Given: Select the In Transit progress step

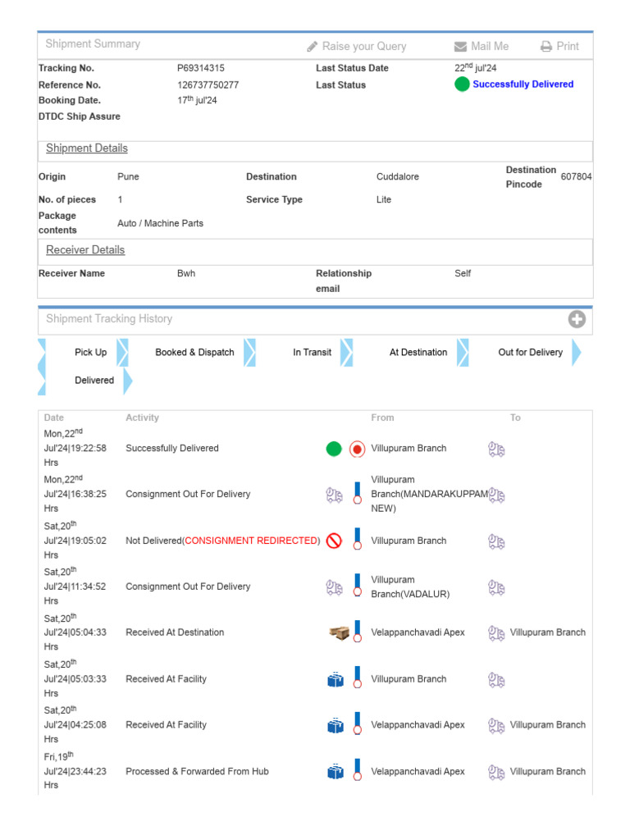Looking at the screenshot, I should [x=312, y=353].
